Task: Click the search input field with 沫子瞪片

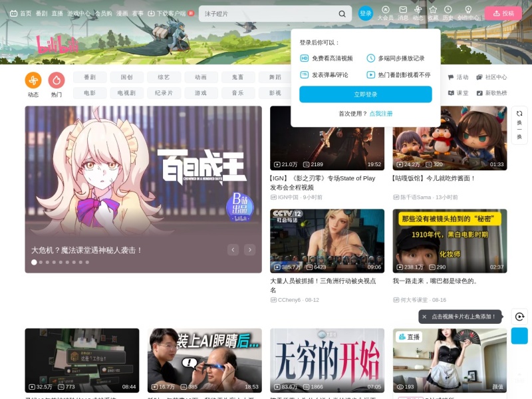Action: (268, 14)
